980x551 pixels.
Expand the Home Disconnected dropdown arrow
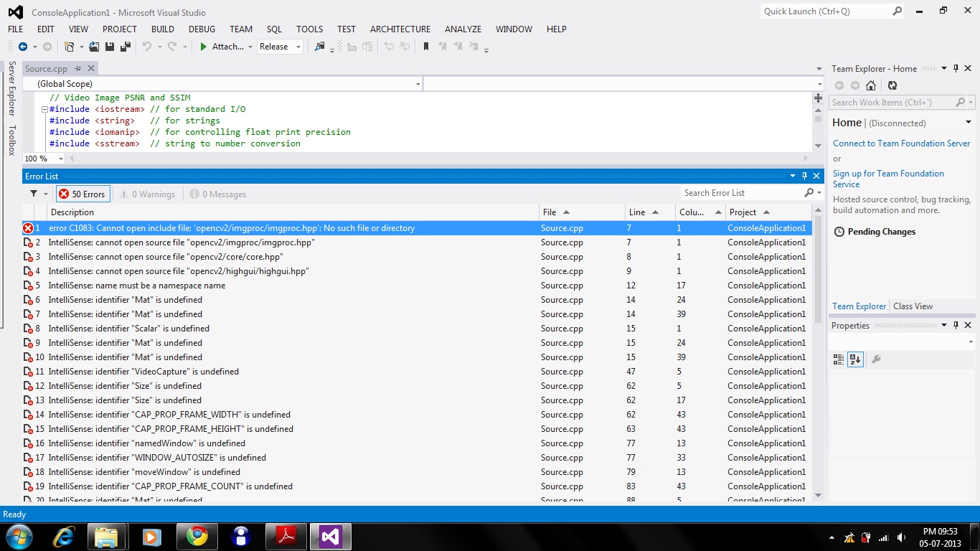[969, 123]
